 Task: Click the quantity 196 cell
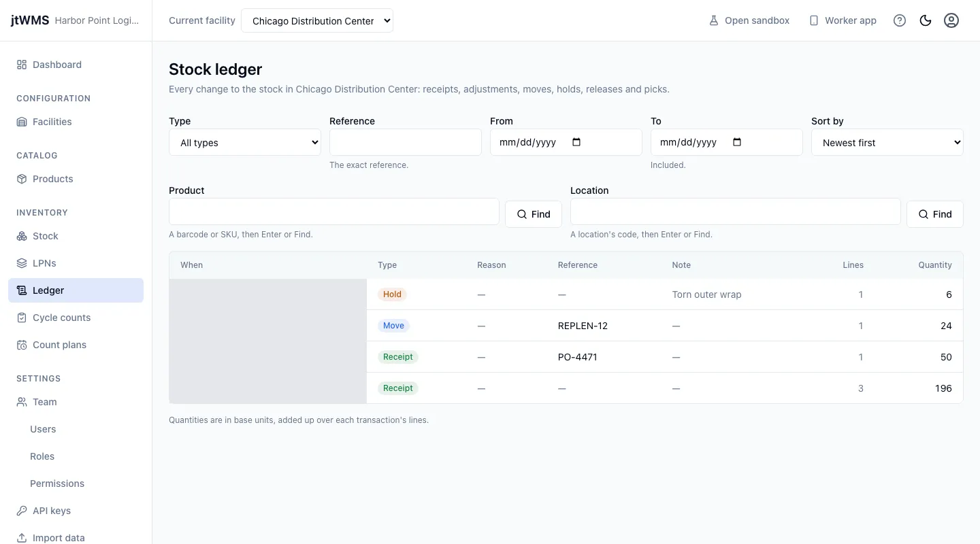click(943, 388)
